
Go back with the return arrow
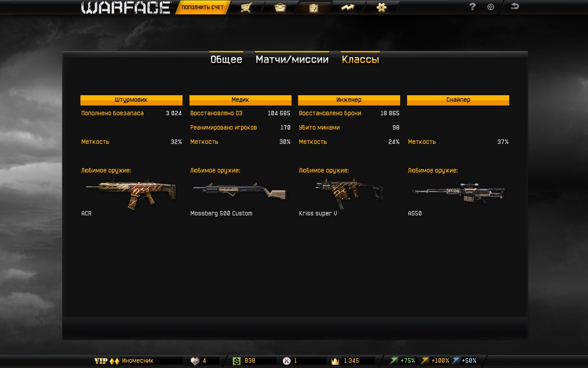click(514, 6)
